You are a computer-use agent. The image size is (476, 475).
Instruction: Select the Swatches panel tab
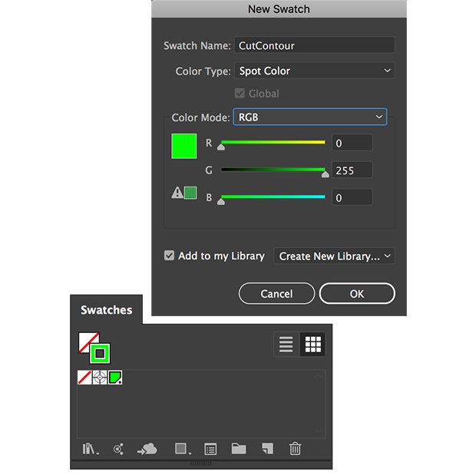(x=106, y=310)
